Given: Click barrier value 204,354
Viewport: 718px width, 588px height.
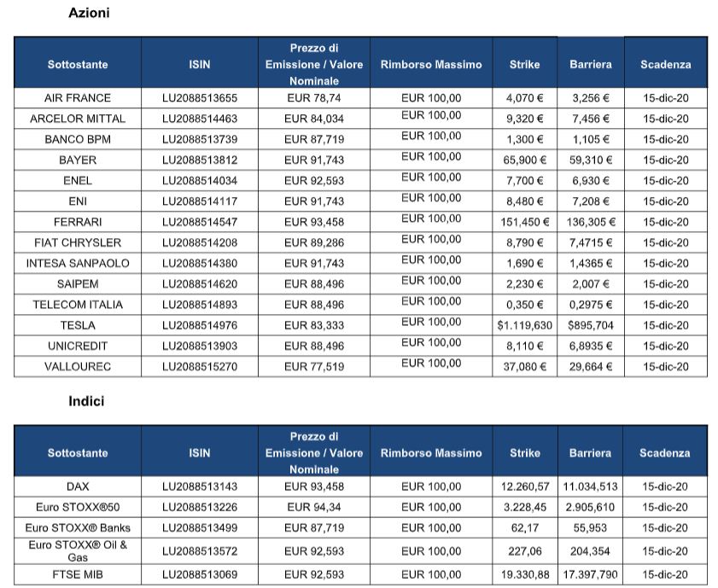Looking at the screenshot, I should pos(590,551).
